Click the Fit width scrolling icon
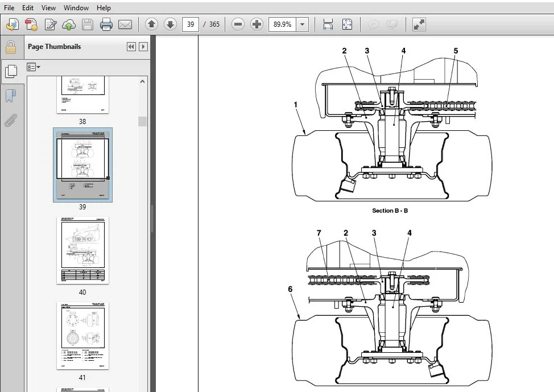This screenshot has width=554, height=392. 328,24
